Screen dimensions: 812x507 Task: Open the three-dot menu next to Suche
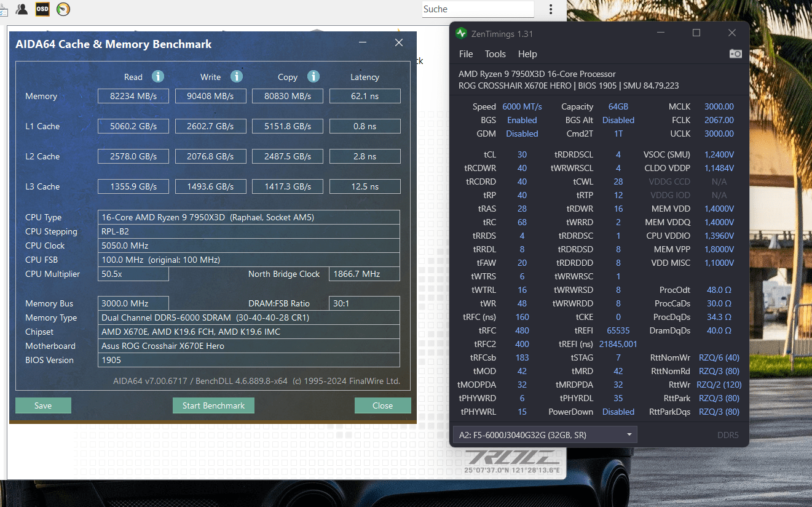point(551,9)
